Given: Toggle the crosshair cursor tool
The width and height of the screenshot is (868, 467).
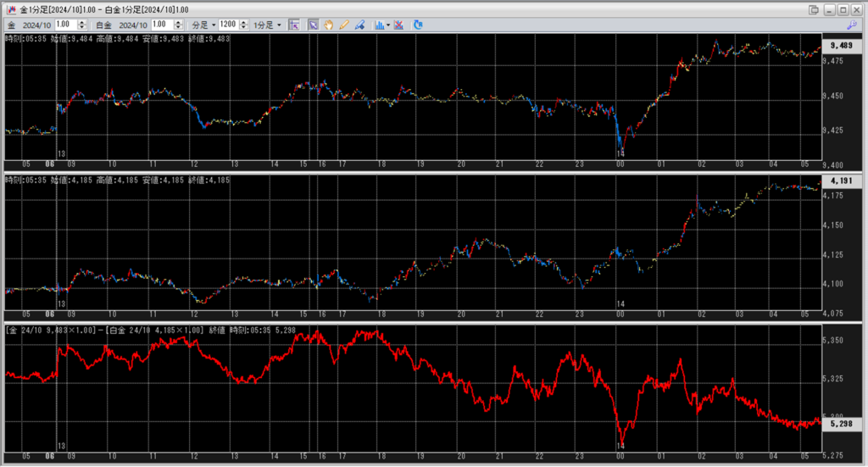Looking at the screenshot, I should click(x=294, y=25).
